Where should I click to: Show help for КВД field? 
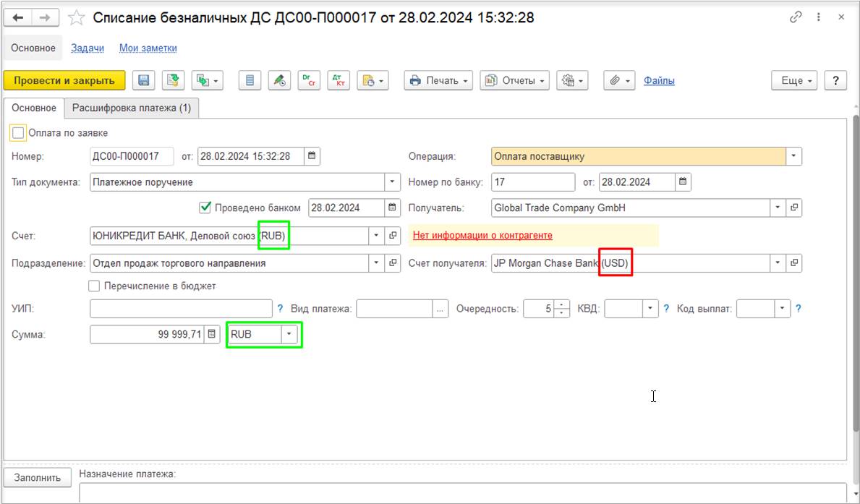pos(666,309)
